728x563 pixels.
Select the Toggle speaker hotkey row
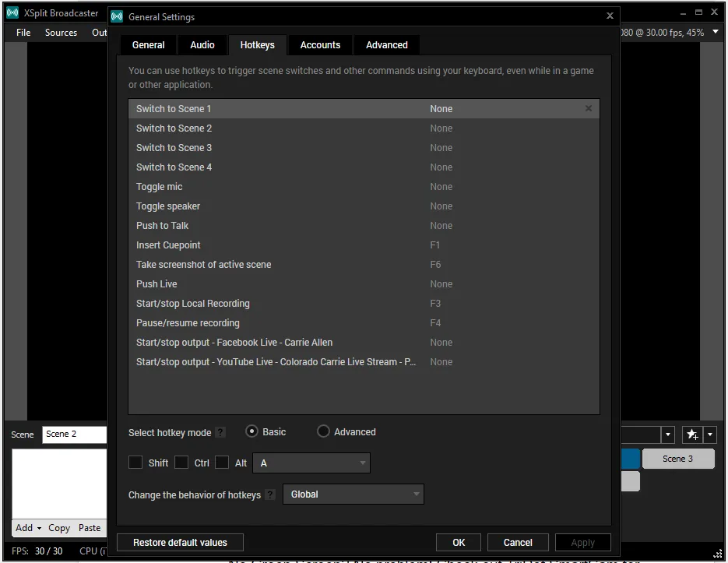point(364,206)
